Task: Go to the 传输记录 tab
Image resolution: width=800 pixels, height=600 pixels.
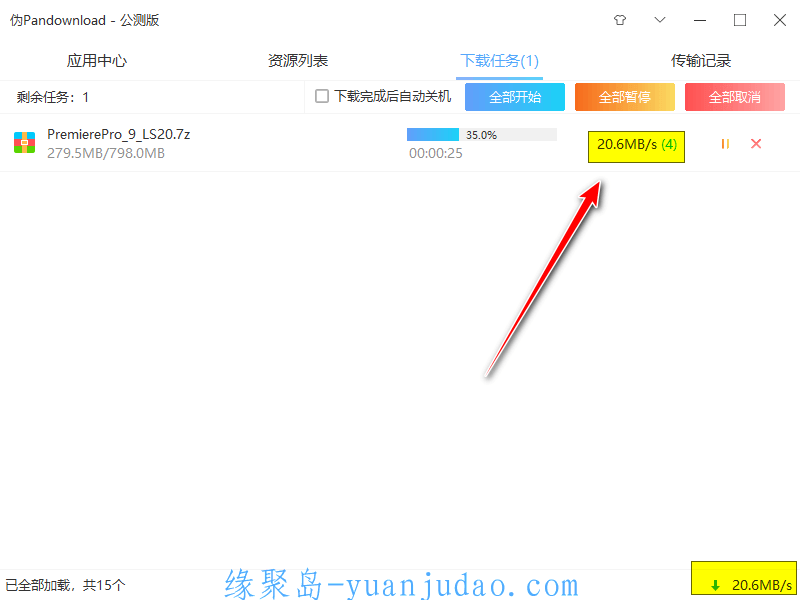Action: pos(701,61)
